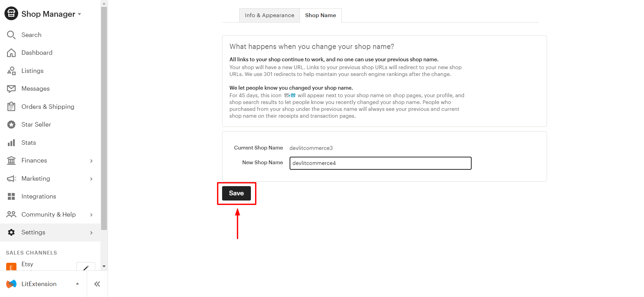Click the orange Etsy channel icon

[11, 267]
